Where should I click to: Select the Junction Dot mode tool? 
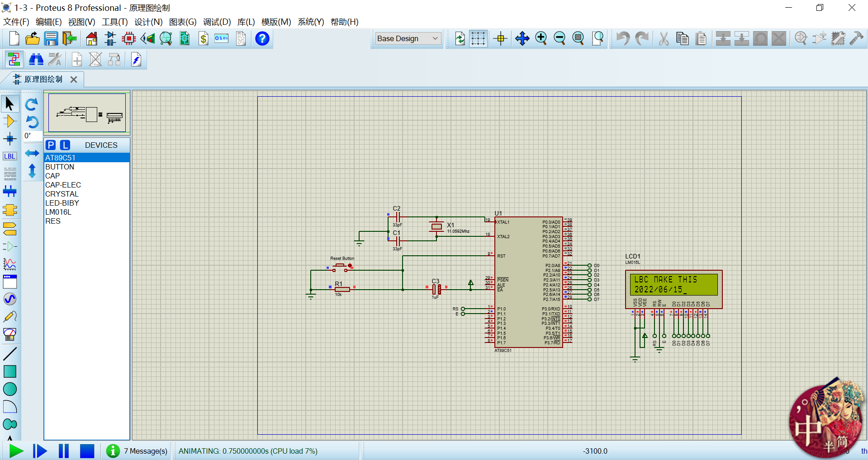tap(10, 139)
